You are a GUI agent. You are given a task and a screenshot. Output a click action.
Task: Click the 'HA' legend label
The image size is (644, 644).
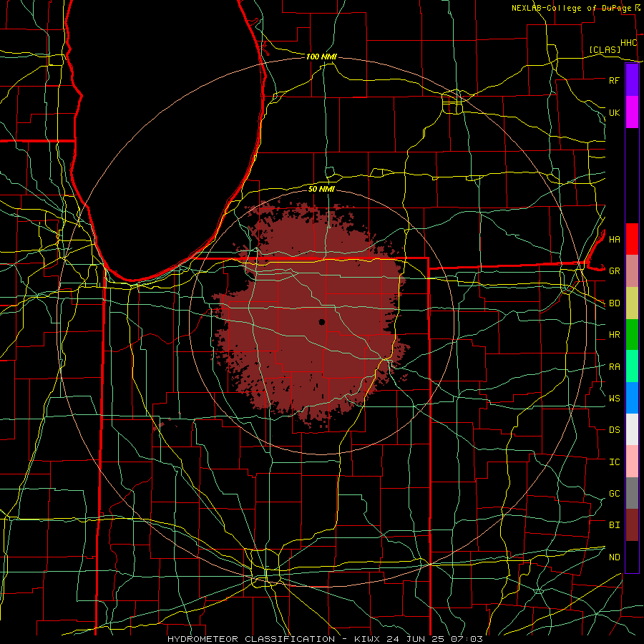click(614, 239)
